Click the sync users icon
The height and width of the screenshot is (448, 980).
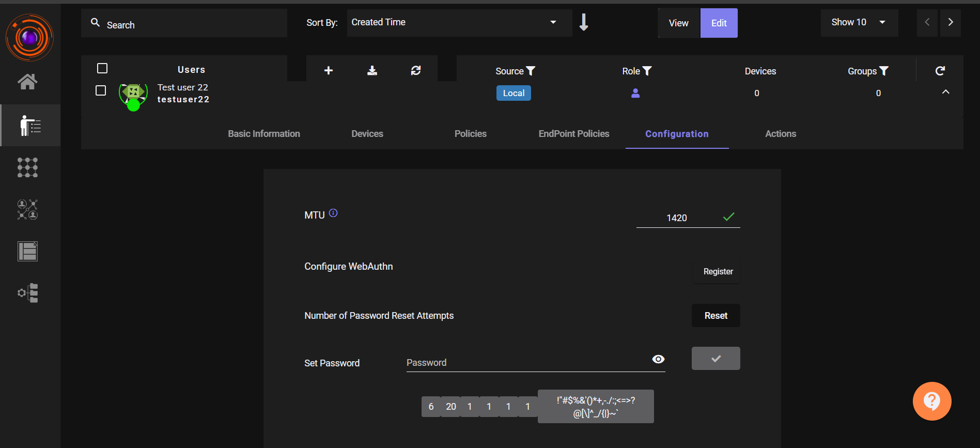416,70
